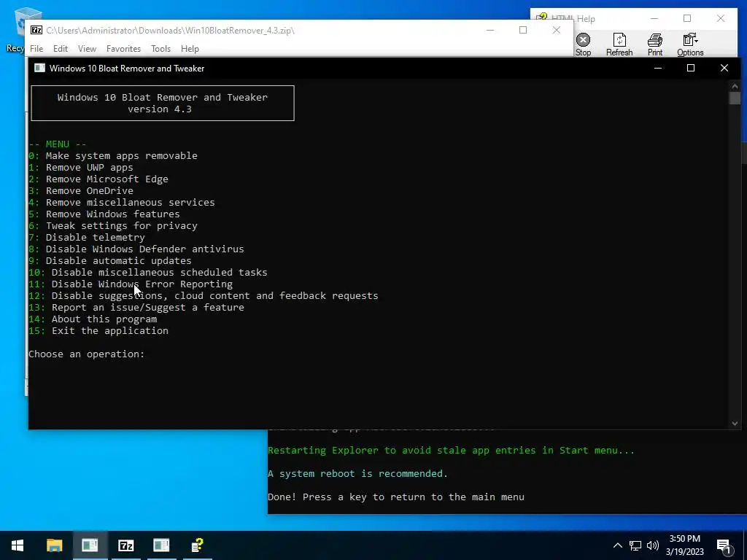
Task: Open View menu in 7-Zip window
Action: pos(88,49)
